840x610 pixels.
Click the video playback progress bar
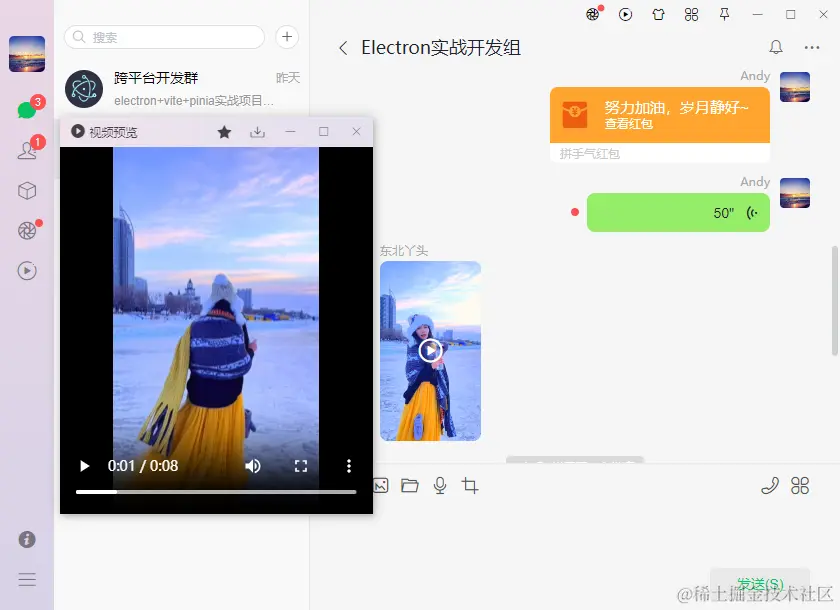215,492
